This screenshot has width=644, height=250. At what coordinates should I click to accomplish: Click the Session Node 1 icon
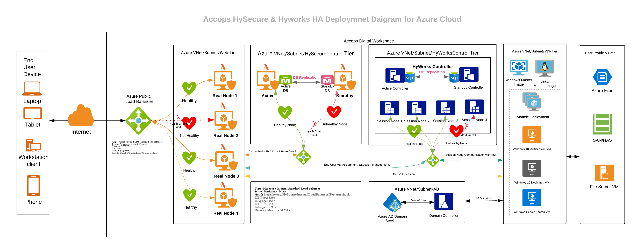coord(390,108)
